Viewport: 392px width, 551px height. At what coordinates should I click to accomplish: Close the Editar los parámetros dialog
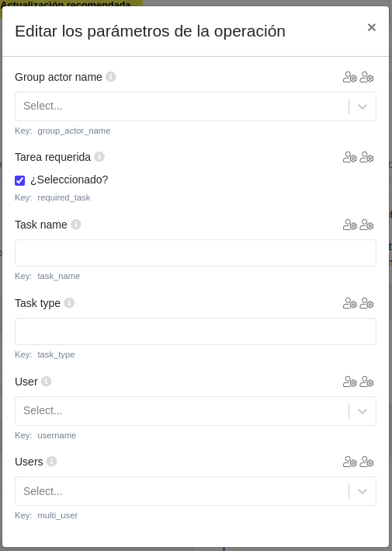(372, 27)
